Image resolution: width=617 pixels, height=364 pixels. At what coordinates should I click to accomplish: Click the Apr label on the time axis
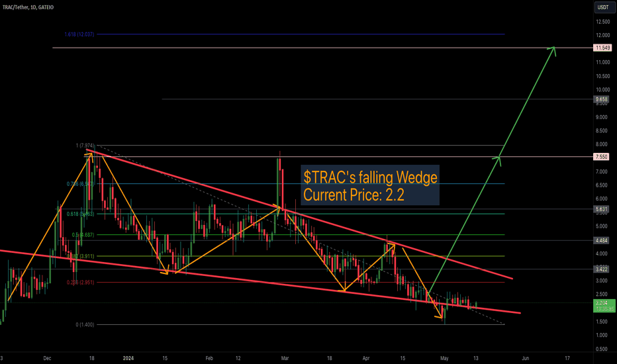(366, 358)
